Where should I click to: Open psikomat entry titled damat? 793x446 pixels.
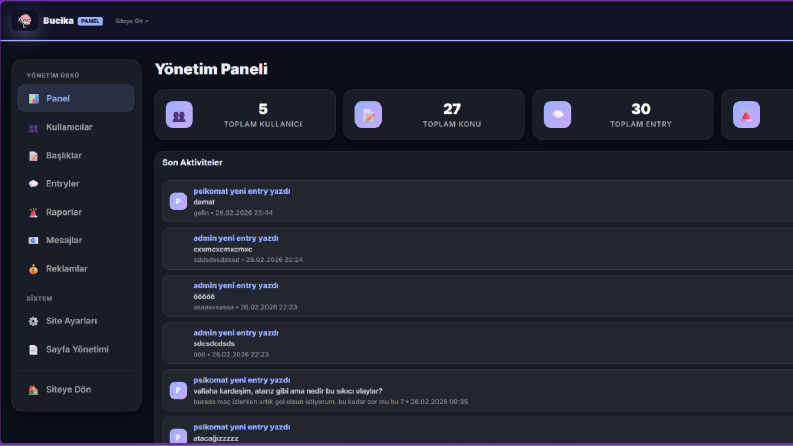click(477, 201)
